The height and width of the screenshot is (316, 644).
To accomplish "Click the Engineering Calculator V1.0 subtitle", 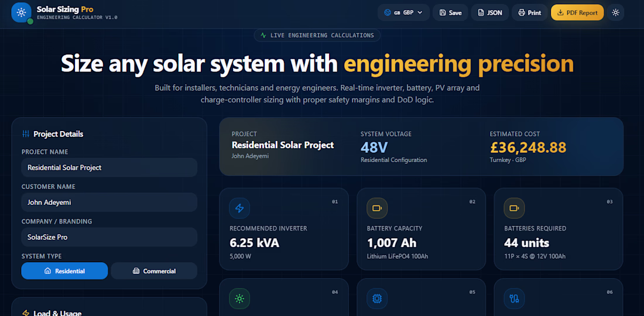I will pyautogui.click(x=77, y=18).
